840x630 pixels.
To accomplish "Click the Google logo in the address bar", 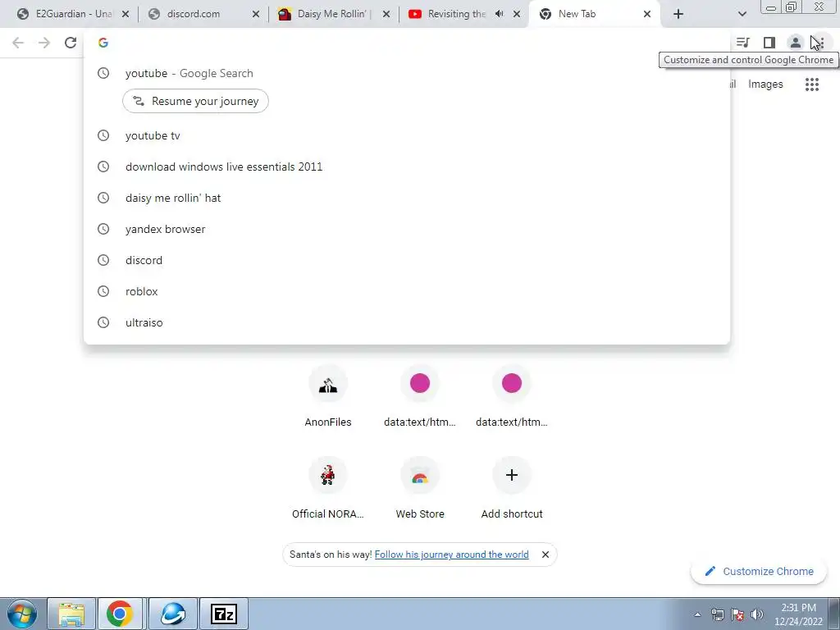I will [x=103, y=43].
